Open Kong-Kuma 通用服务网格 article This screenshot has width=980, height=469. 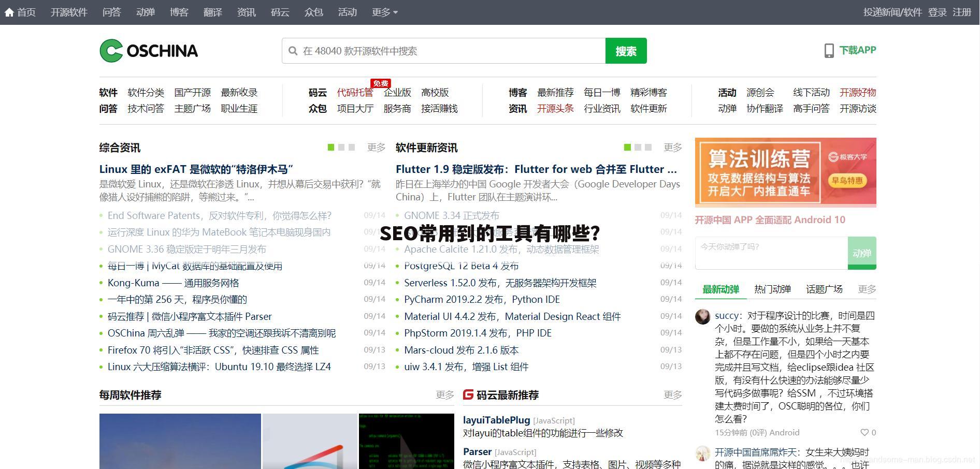coord(173,283)
